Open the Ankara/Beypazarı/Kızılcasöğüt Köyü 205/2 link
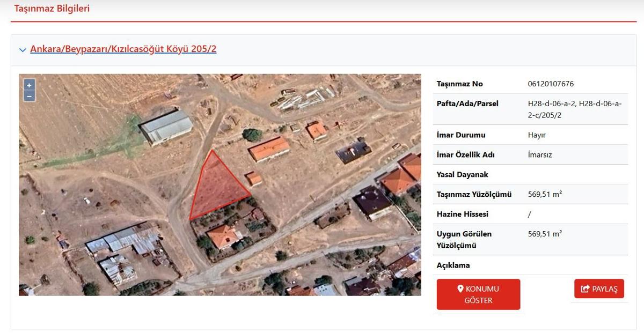644x333 pixels. pyautogui.click(x=123, y=49)
